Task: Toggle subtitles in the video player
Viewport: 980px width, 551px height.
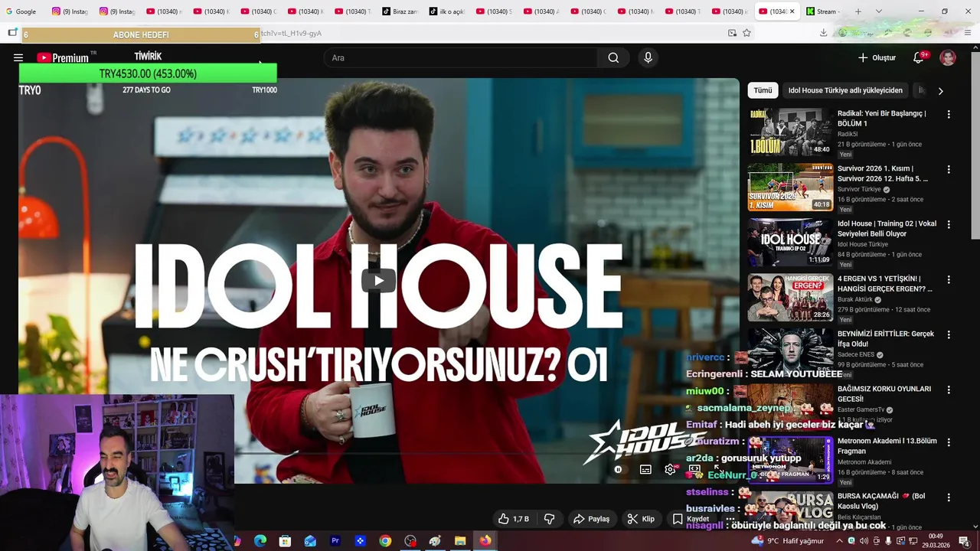Action: pyautogui.click(x=645, y=469)
